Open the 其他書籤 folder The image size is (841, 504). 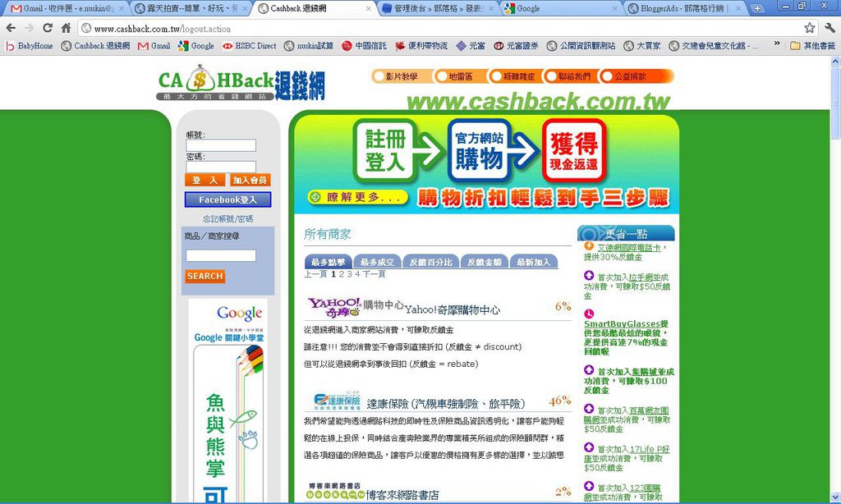[x=813, y=46]
